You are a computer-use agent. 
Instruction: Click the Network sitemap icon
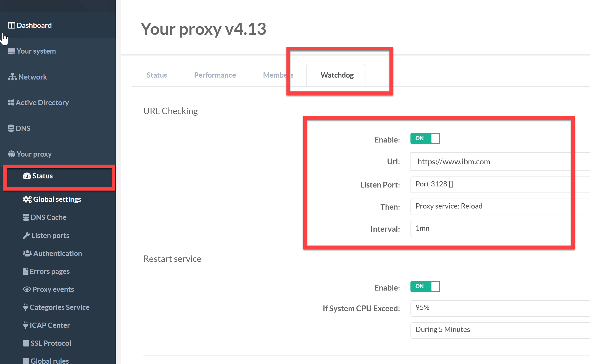12,77
